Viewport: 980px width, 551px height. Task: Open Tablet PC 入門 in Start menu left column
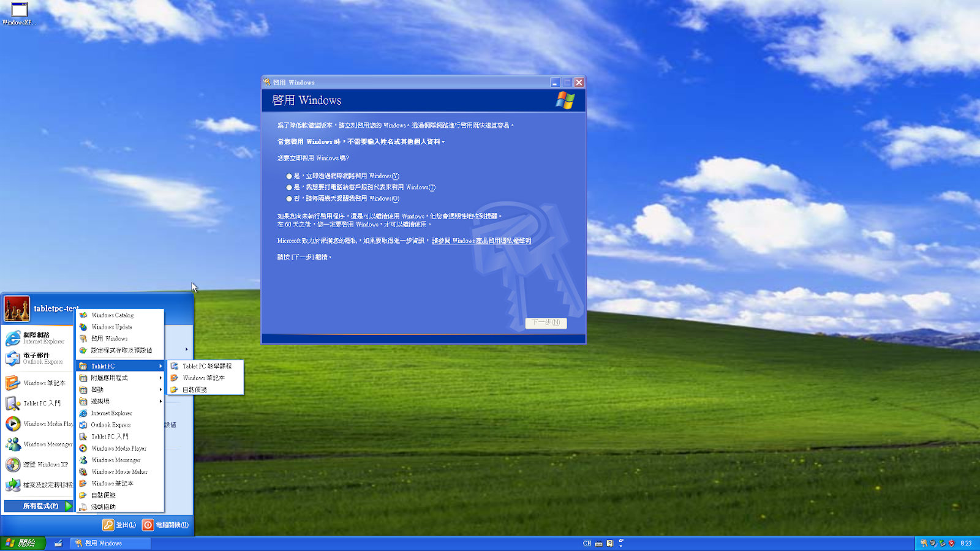[38, 403]
